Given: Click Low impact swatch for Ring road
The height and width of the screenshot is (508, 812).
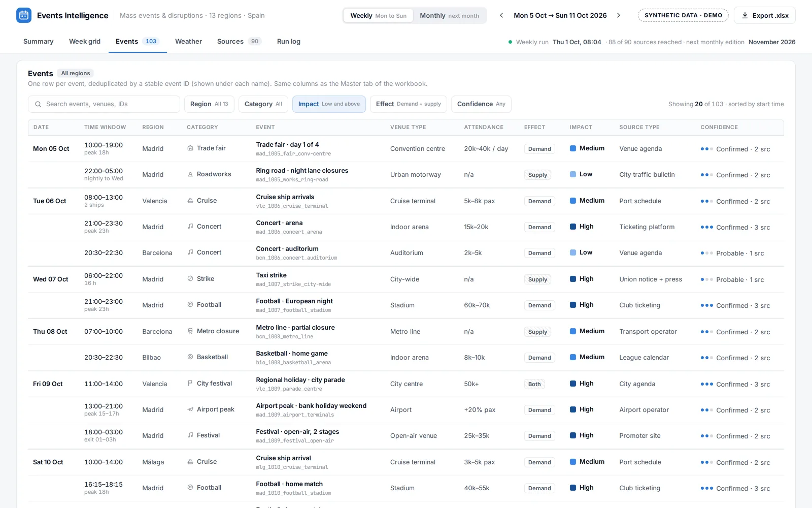Looking at the screenshot, I should tap(573, 174).
